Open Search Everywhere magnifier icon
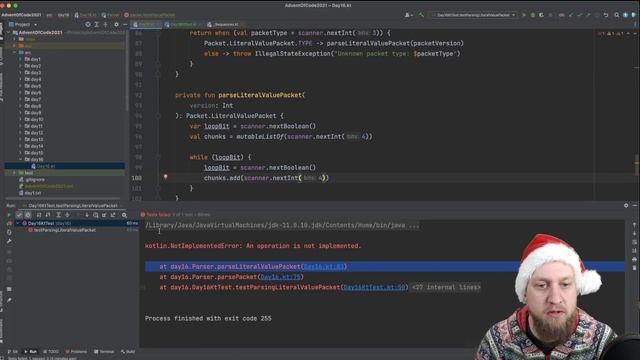Viewport: 640px width, 360px height. pos(617,15)
